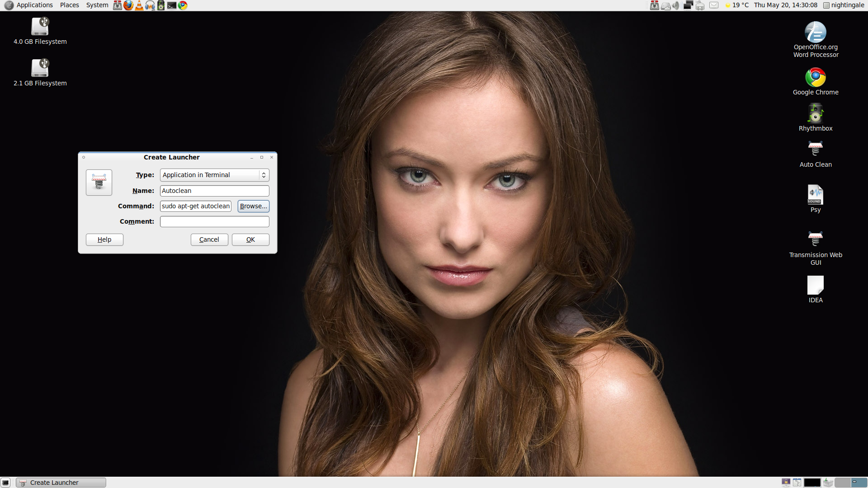Click the Browse... button
868x488 pixels.
coord(254,206)
